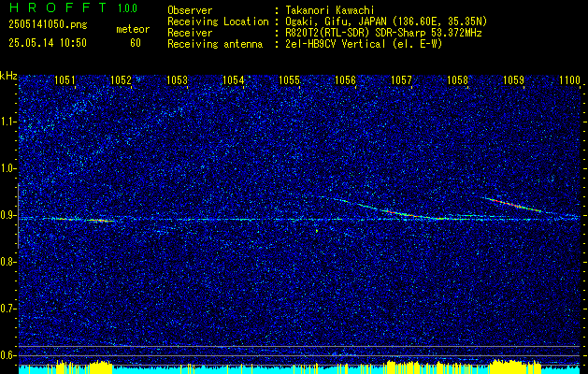The image size is (588, 374).
Task: Click the gray vertical marker beside 0.9 kHz
Action: click(x=18, y=216)
